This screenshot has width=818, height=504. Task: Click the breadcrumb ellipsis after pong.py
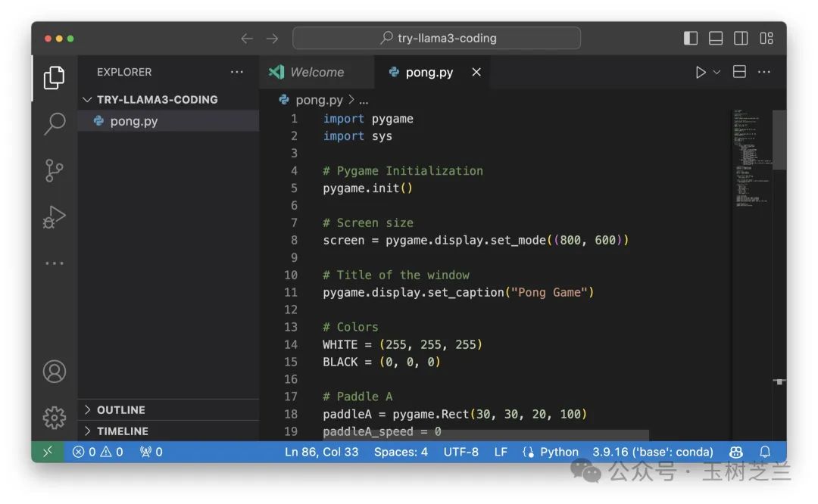coord(364,100)
